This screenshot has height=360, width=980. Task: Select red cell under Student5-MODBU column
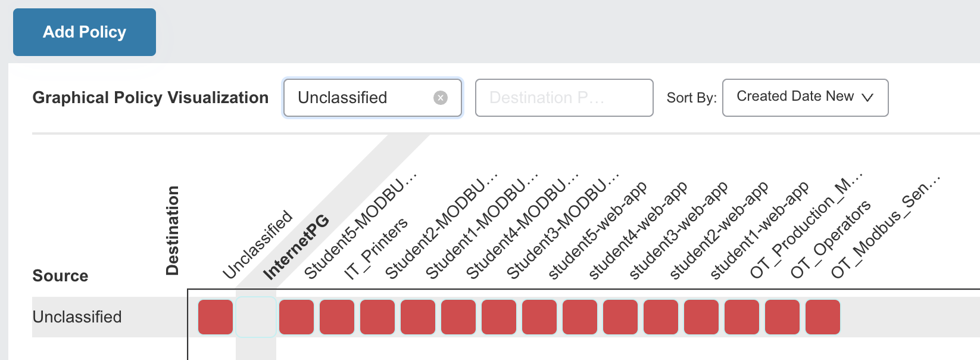click(x=297, y=317)
